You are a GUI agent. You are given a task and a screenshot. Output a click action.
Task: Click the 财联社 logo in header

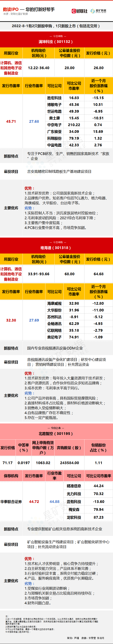(79, 11)
